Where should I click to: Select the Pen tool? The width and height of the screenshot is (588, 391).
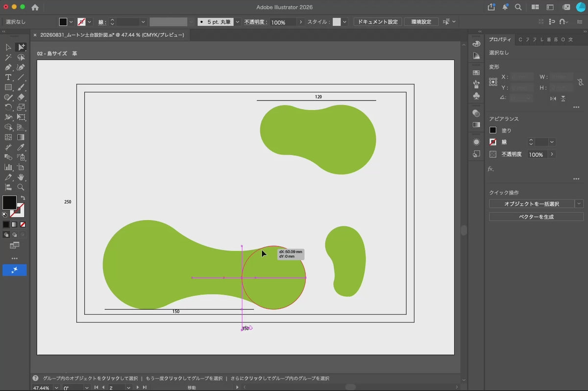(x=8, y=67)
